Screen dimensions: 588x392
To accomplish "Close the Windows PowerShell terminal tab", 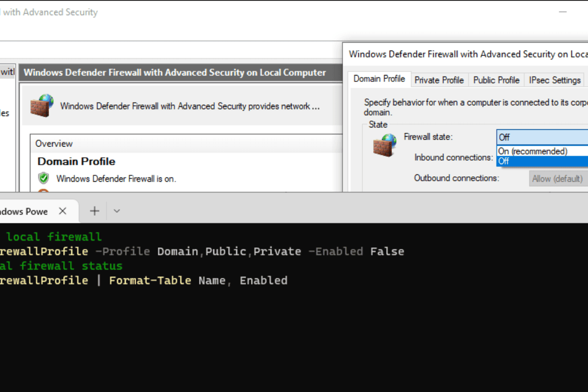I will point(62,211).
